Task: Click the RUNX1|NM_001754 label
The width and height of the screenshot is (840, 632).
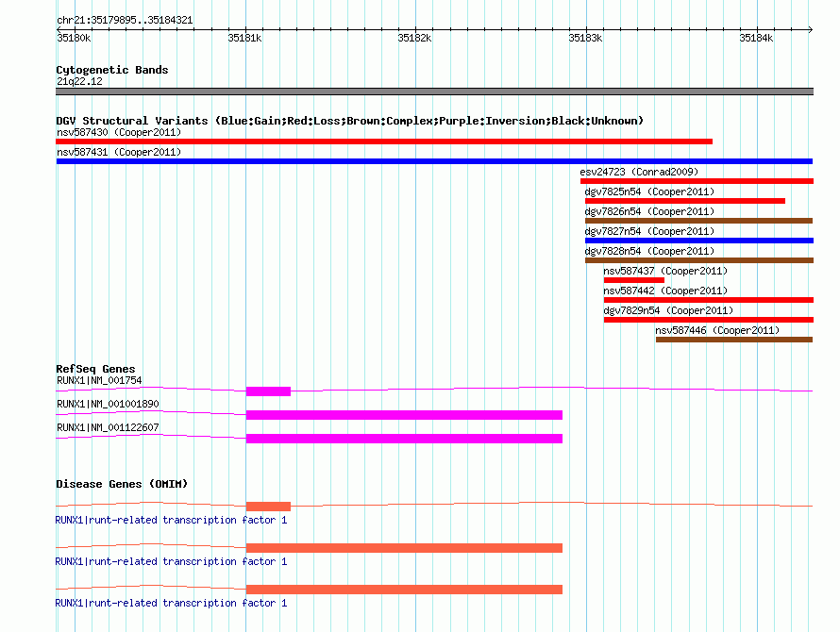Action: (99, 380)
